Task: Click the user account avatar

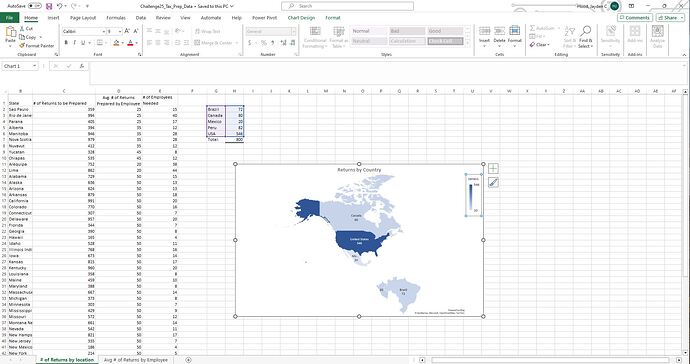Action: 614,6
